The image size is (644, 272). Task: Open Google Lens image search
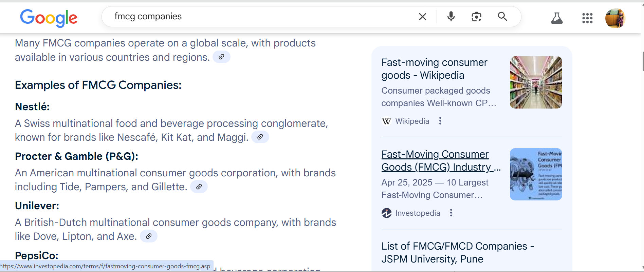[x=476, y=17]
